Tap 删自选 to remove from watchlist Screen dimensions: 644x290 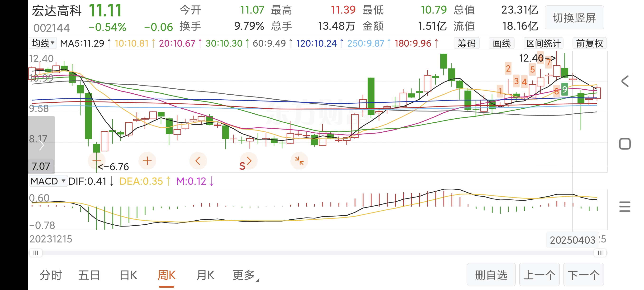pos(491,275)
